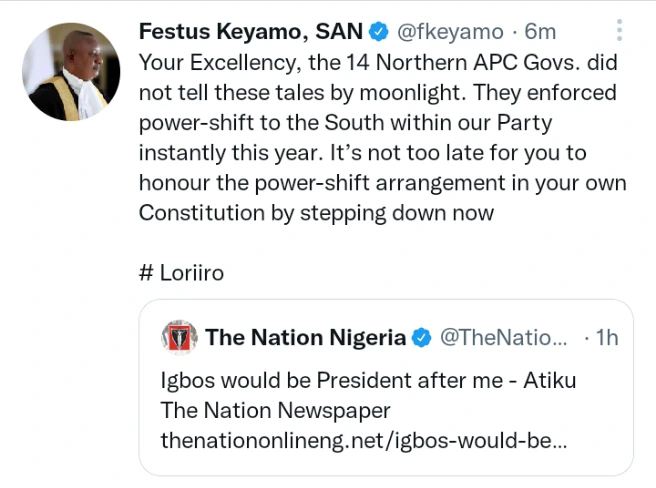Click the 1h timestamp on quoted tweet
The height and width of the screenshot is (488, 656).
coord(606,338)
